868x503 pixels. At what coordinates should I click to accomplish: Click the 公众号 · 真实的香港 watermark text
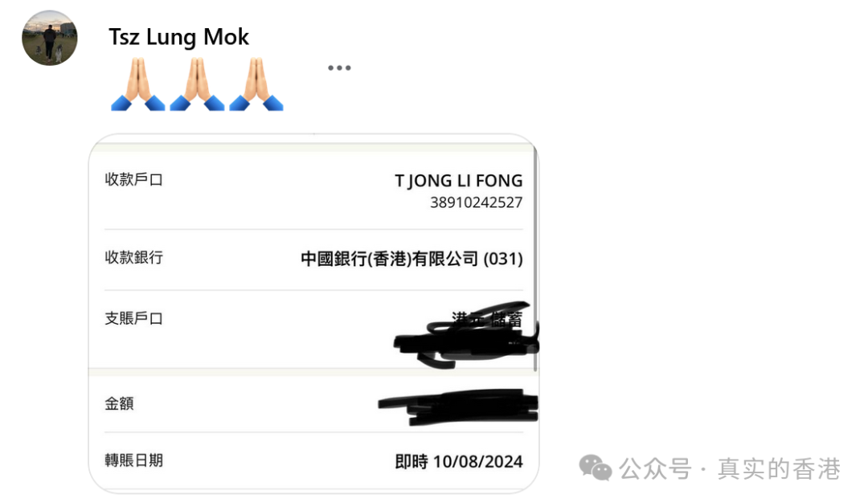(x=730, y=468)
